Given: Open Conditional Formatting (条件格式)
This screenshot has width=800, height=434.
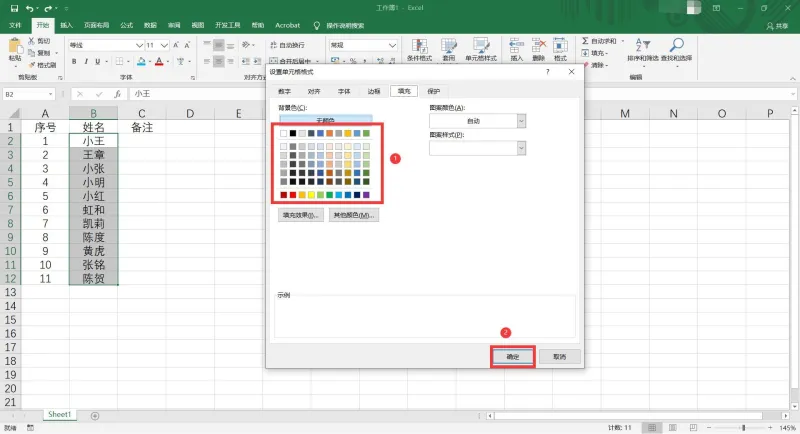Looking at the screenshot, I should point(419,50).
